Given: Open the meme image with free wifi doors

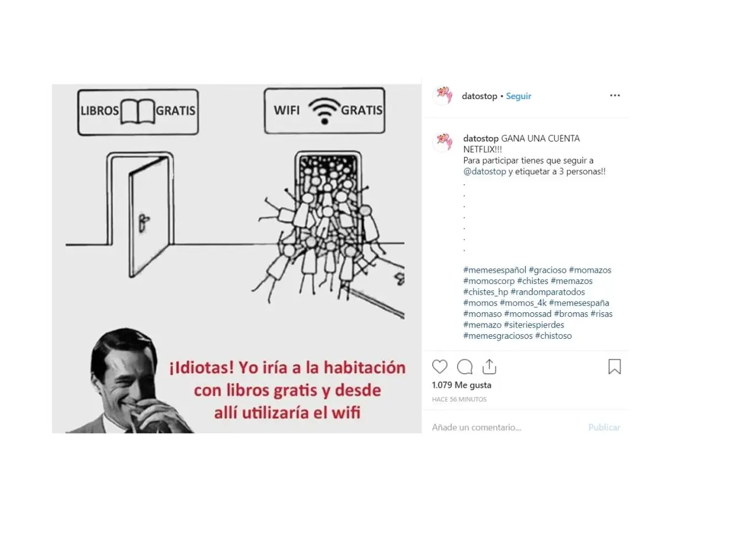Looking at the screenshot, I should point(237,259).
